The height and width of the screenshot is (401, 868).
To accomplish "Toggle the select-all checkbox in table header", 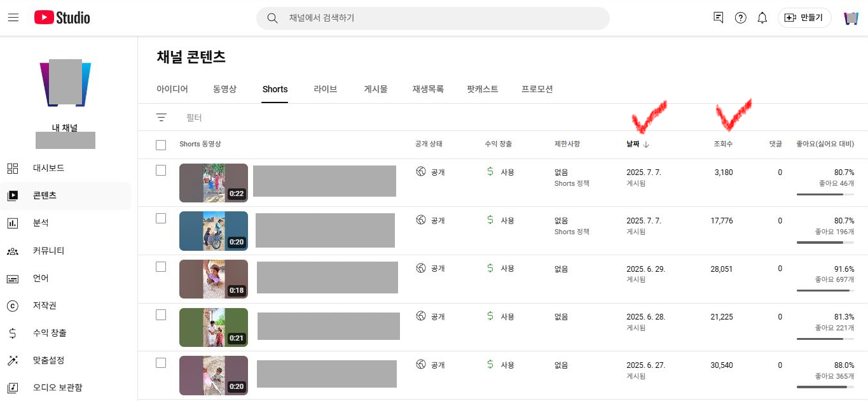I will [161, 145].
